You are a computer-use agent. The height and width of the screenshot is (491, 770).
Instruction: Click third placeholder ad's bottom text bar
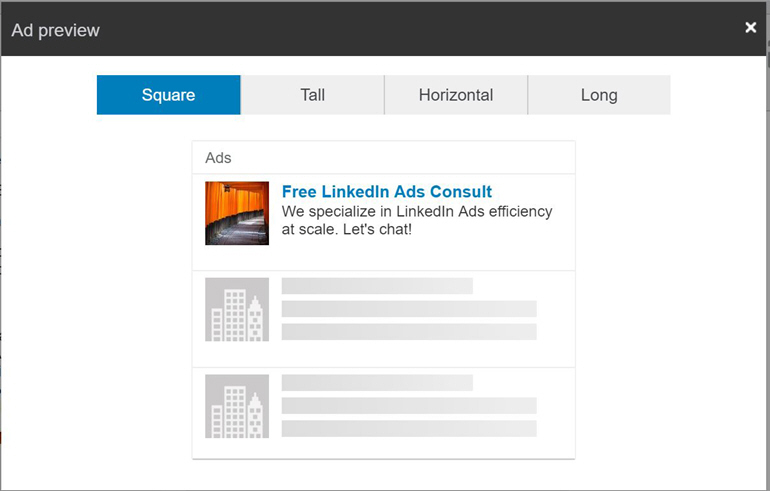[409, 429]
